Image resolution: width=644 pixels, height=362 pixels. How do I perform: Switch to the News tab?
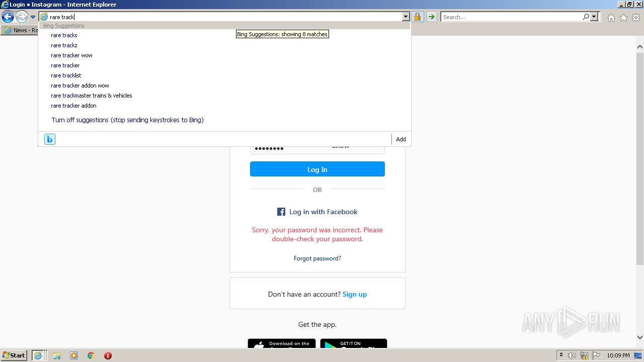[20, 30]
